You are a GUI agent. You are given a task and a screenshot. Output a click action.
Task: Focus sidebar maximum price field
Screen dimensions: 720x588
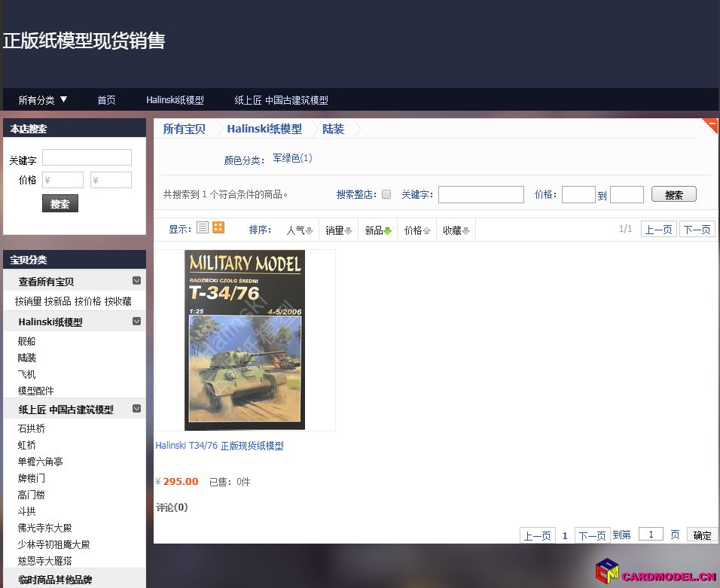tap(111, 180)
